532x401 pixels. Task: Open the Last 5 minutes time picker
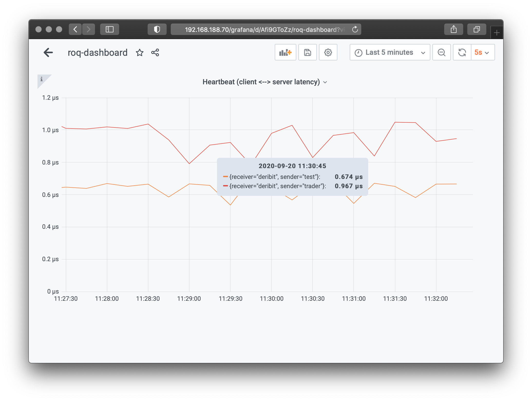(390, 52)
